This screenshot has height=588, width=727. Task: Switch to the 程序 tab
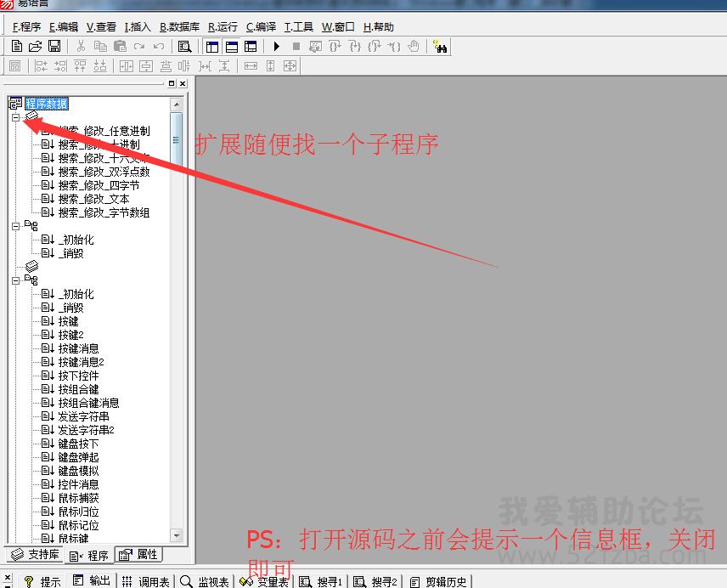point(88,555)
